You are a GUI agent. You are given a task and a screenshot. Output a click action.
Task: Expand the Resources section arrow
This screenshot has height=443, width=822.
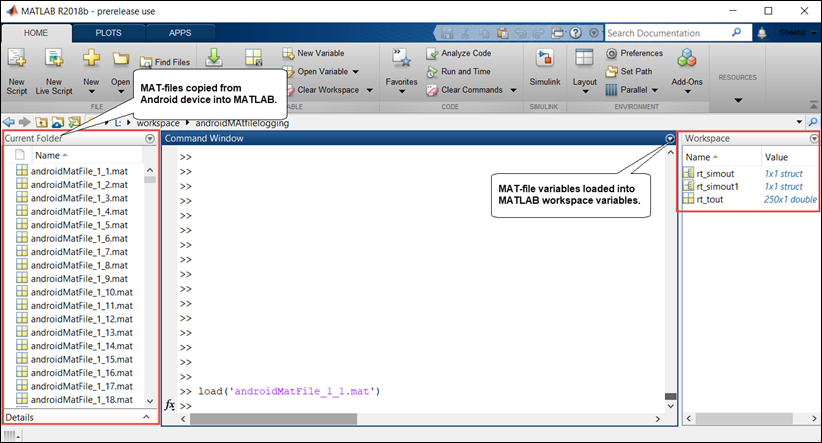pyautogui.click(x=738, y=100)
